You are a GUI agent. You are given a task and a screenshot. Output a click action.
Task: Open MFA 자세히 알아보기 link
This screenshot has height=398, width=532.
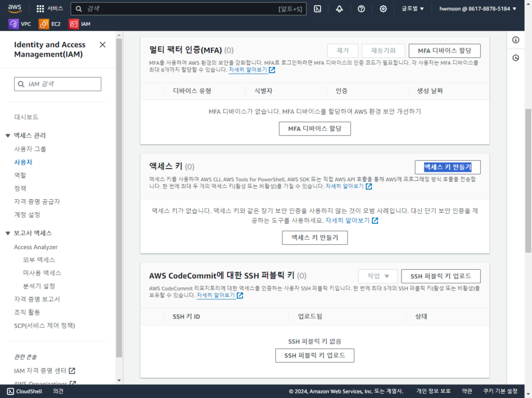click(248, 70)
